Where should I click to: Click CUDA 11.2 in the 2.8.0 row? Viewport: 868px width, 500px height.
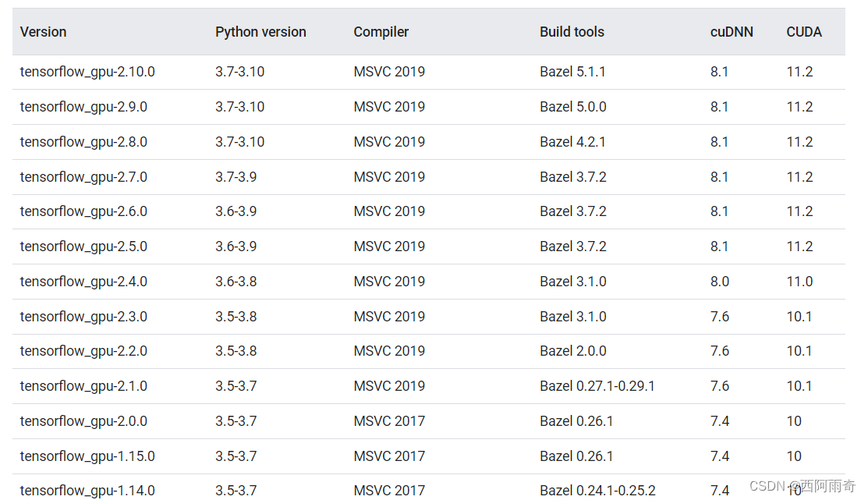pos(799,142)
